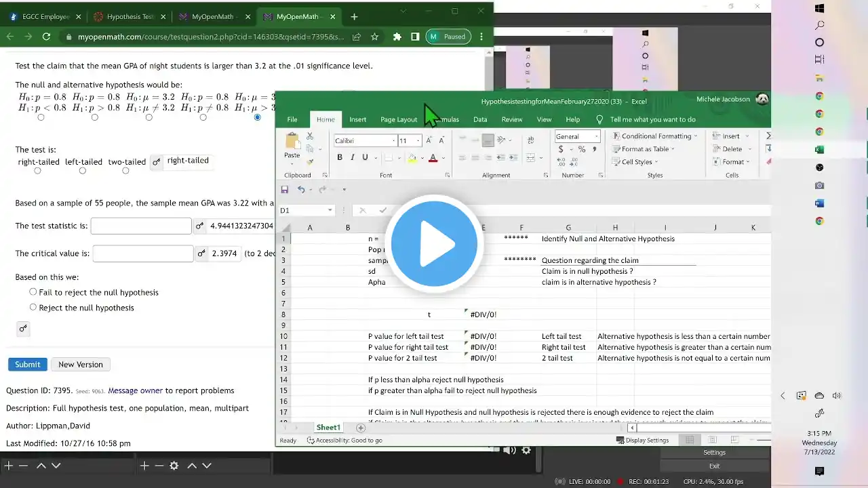Select Reject the null hypothesis option

[x=33, y=307]
